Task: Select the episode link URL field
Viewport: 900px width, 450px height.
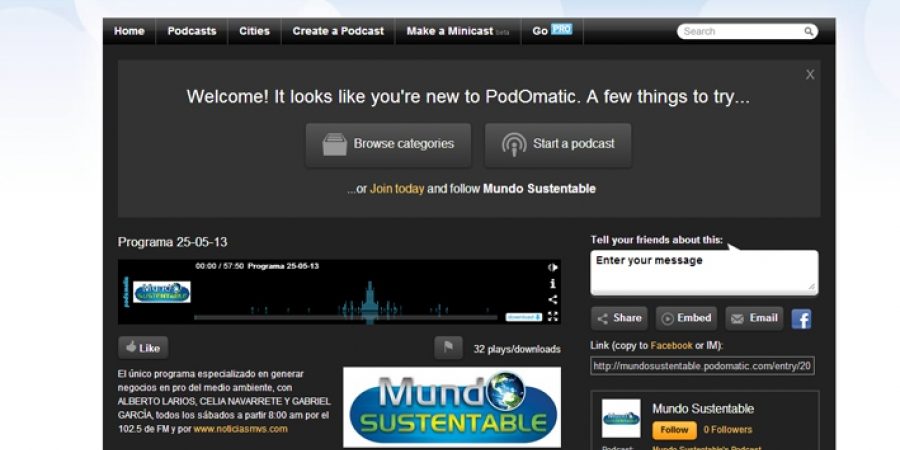Action: click(x=703, y=366)
